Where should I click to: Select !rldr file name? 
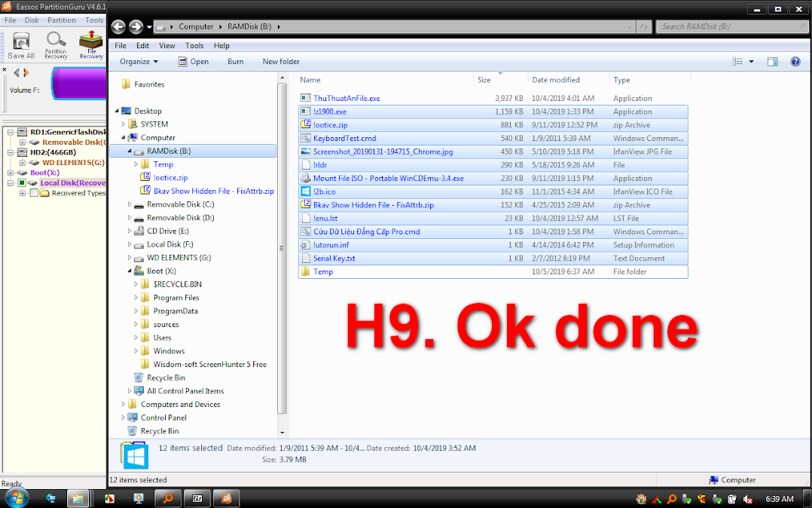pyautogui.click(x=320, y=165)
